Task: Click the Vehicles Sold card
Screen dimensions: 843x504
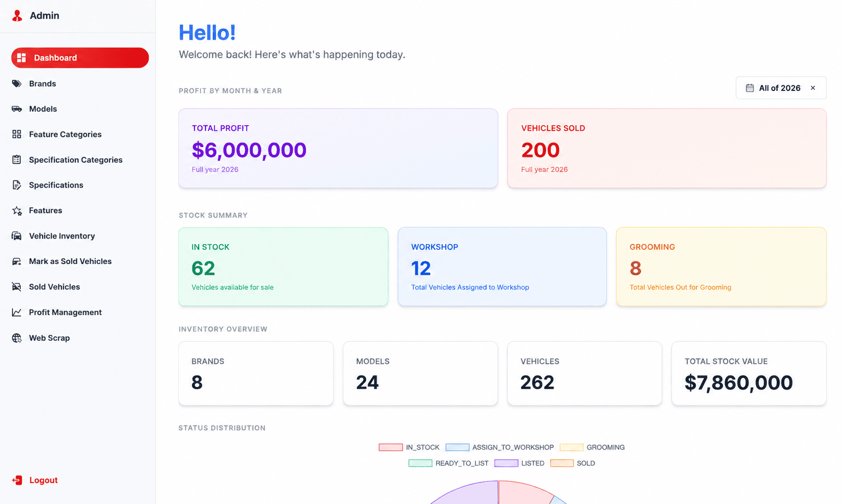Action: click(667, 148)
